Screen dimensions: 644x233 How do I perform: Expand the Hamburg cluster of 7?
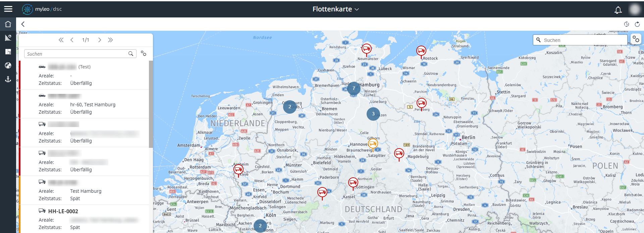coord(354,88)
